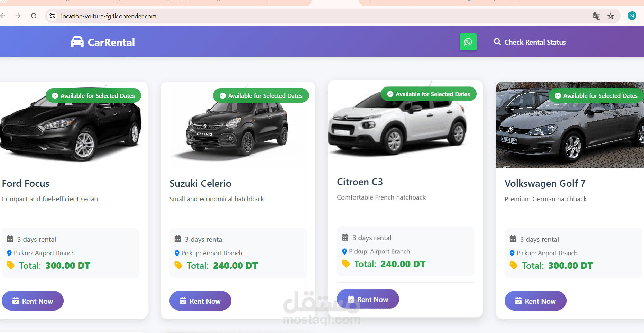
Task: Open the Chrome profile avatar
Action: (632, 16)
